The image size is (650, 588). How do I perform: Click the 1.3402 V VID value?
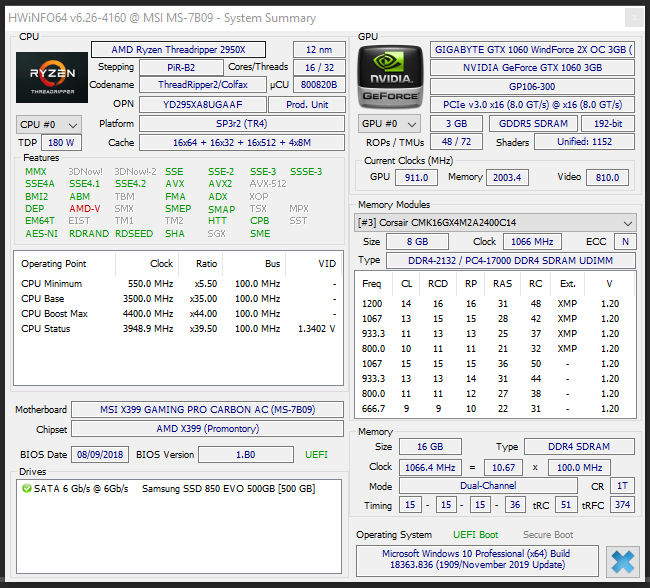(x=317, y=329)
